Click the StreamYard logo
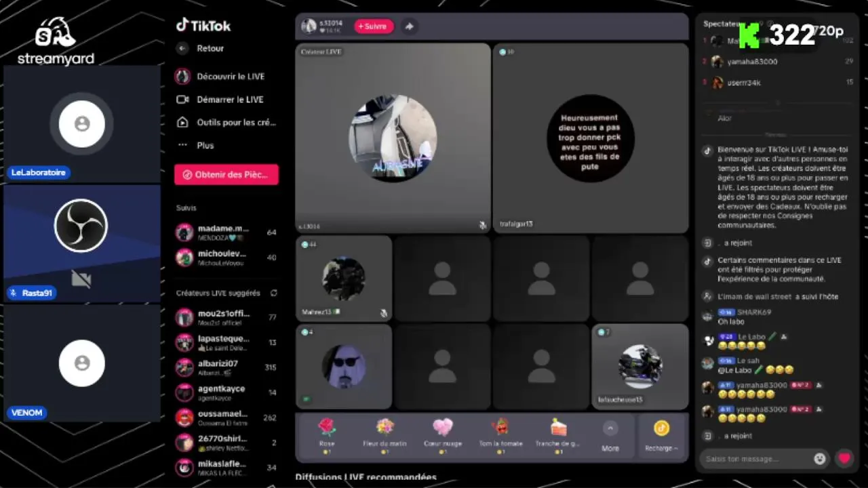 [x=56, y=41]
